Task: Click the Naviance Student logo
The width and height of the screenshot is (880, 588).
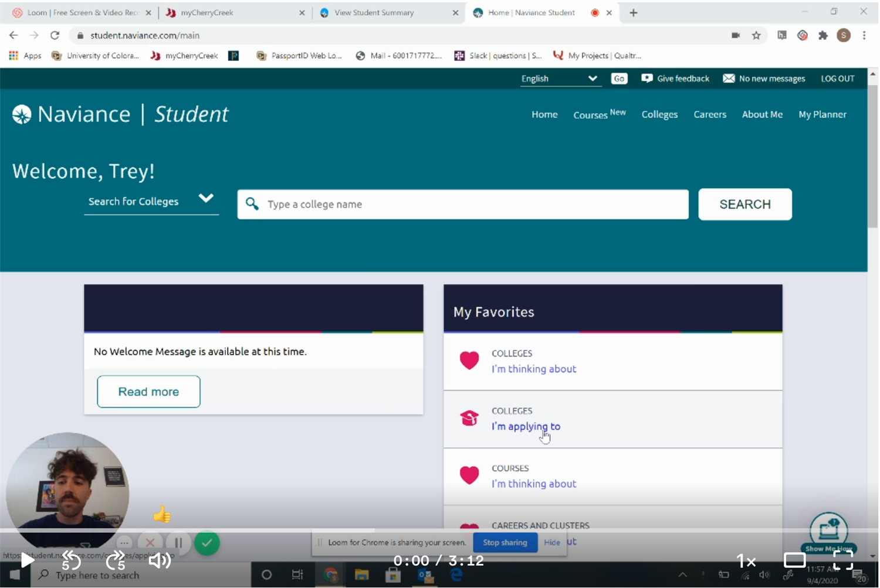Action: (x=121, y=114)
